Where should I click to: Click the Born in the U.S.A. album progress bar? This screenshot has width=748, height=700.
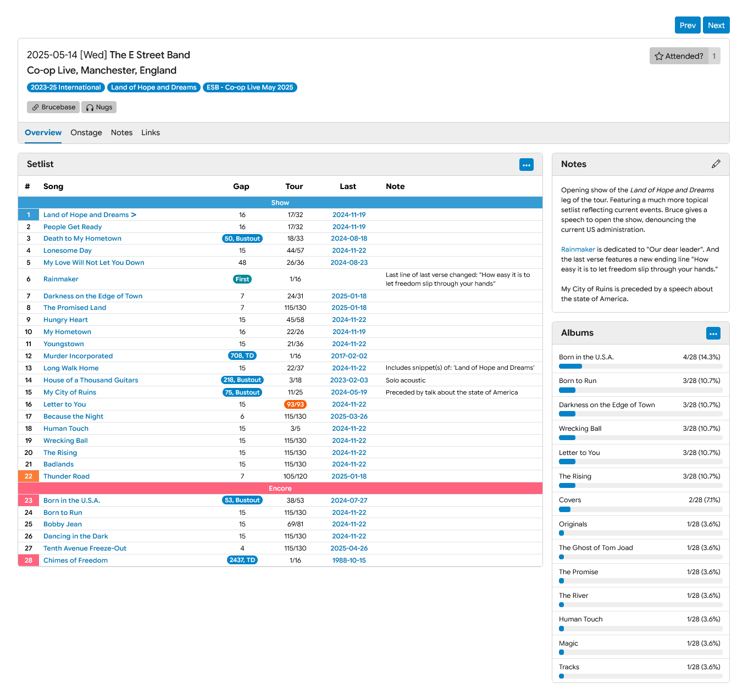pyautogui.click(x=640, y=366)
